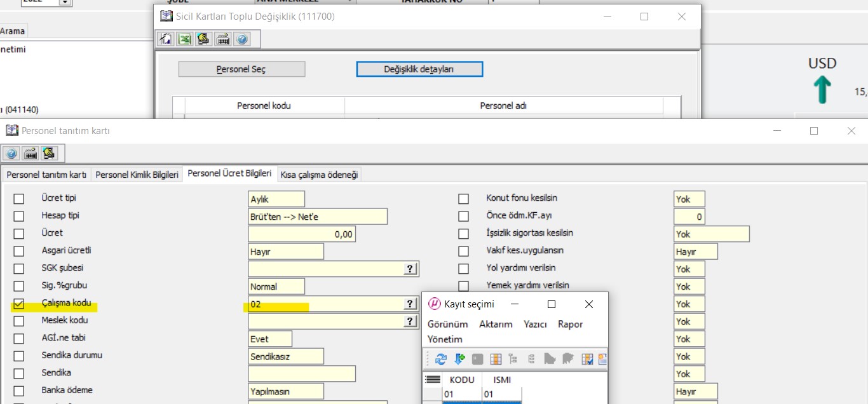The height and width of the screenshot is (404, 868).
Task: Tick the Konut fonu kesilsin checkbox
Action: tap(464, 199)
